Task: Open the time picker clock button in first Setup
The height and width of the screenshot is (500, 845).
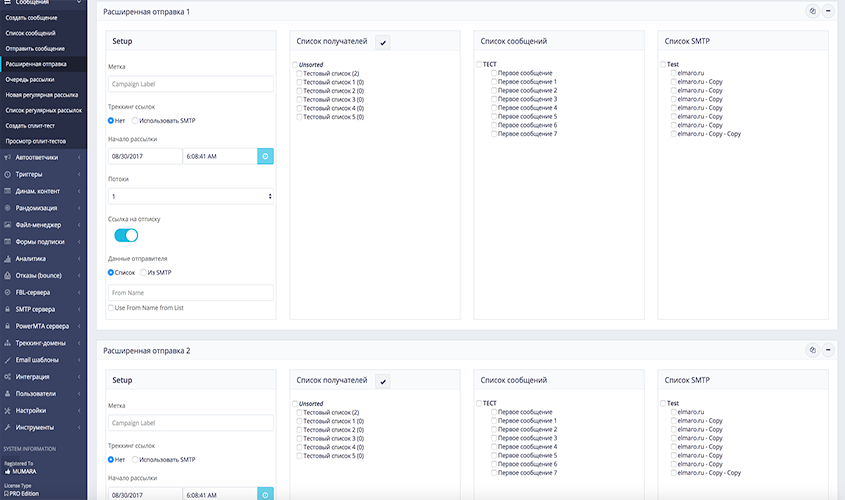Action: [265, 156]
